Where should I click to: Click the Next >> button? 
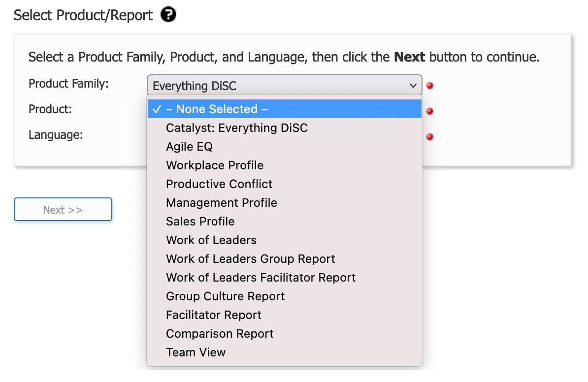click(63, 210)
